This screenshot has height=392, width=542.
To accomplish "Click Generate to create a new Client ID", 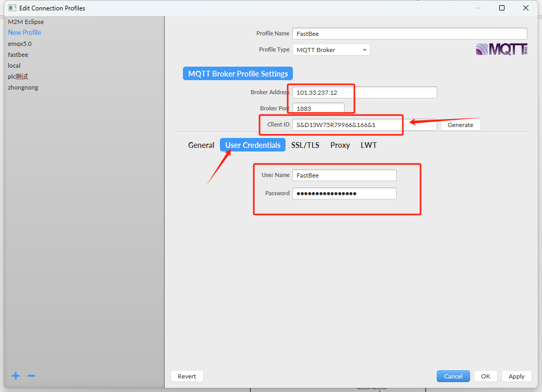I will [460, 124].
